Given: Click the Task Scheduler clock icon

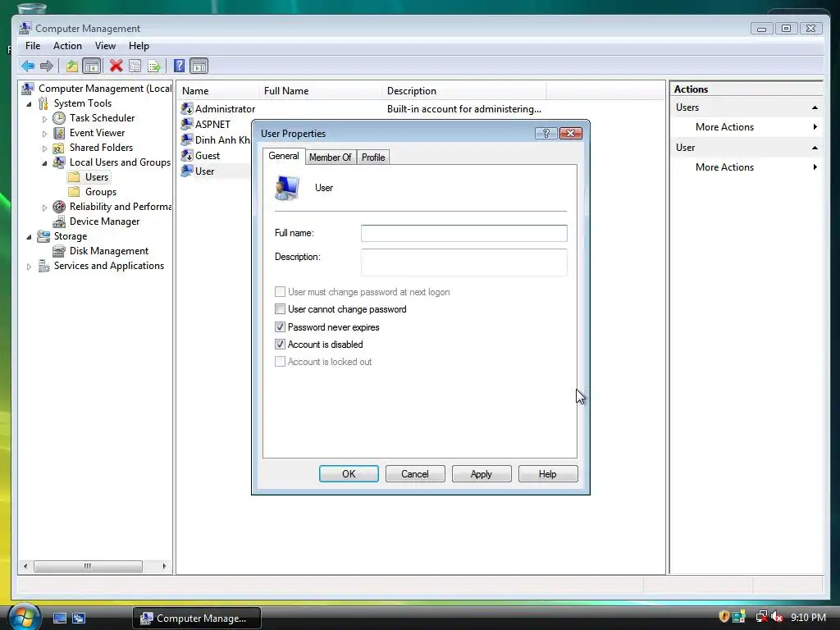Looking at the screenshot, I should (59, 118).
